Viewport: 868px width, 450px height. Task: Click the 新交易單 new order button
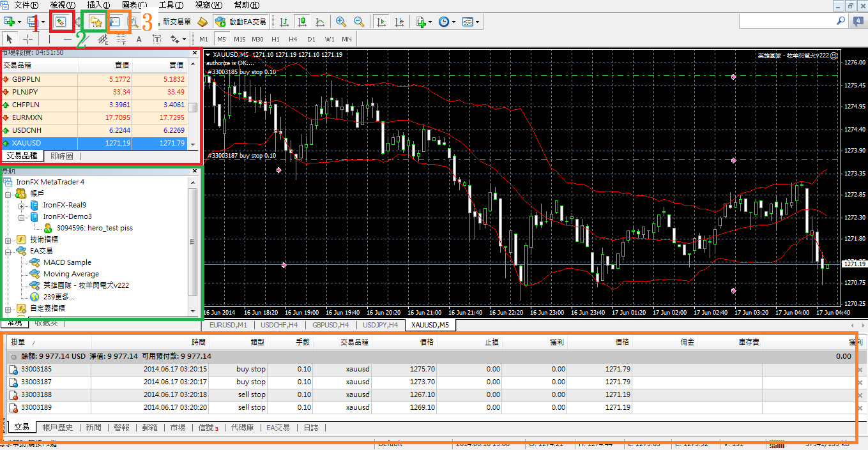click(176, 22)
